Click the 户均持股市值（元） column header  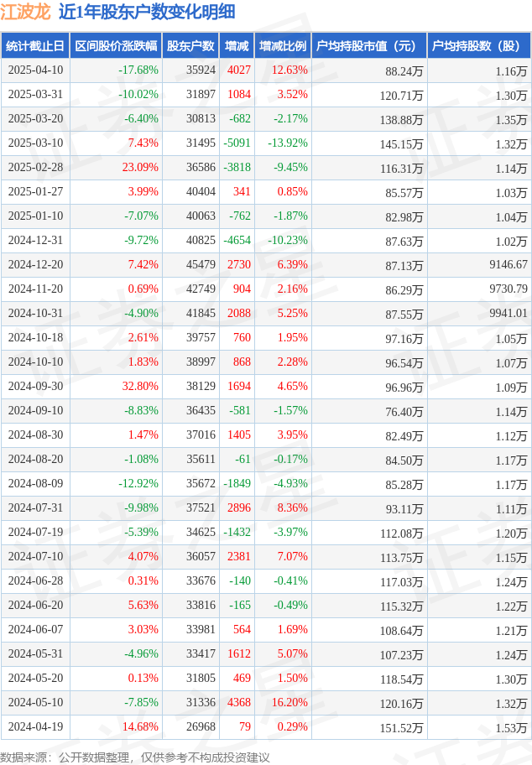pyautogui.click(x=369, y=46)
